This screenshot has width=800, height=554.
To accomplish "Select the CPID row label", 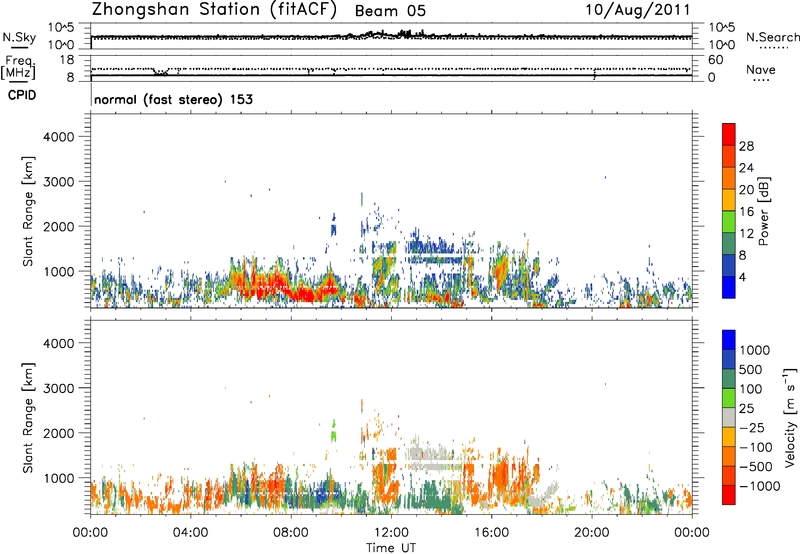I will tap(22, 95).
